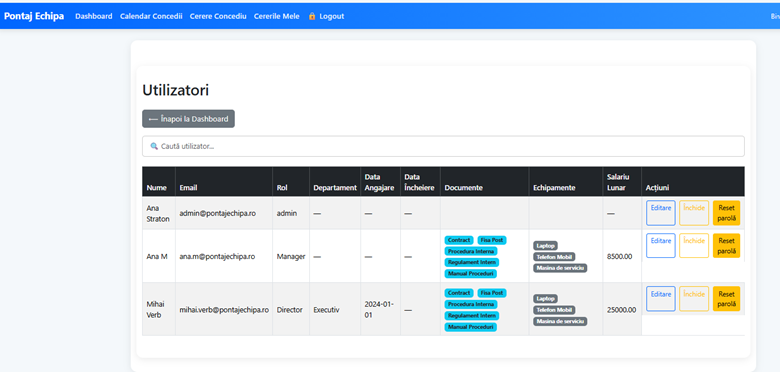This screenshot has height=372, width=780.
Task: Click the Contract badge in Ana M row
Action: pos(459,240)
